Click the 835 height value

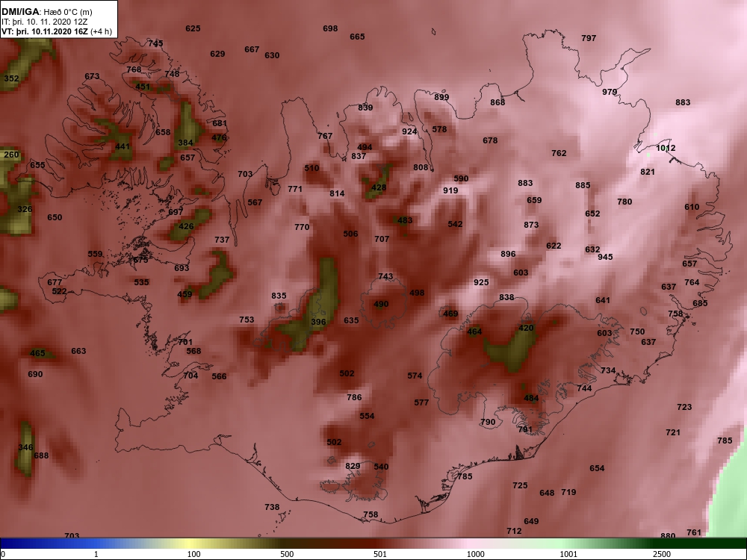point(279,296)
